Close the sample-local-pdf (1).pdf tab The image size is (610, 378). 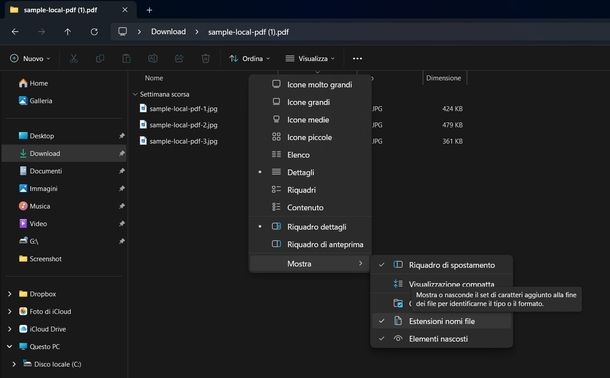[x=125, y=10]
